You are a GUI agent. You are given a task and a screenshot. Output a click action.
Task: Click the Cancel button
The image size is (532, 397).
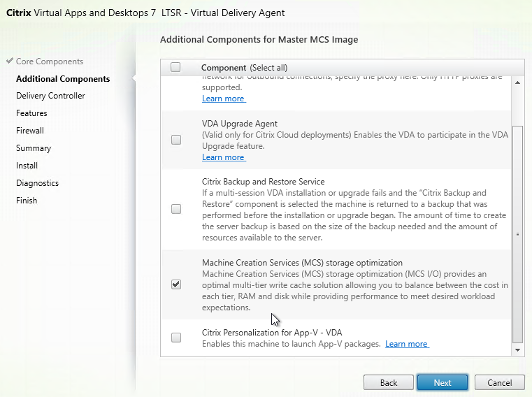click(499, 383)
